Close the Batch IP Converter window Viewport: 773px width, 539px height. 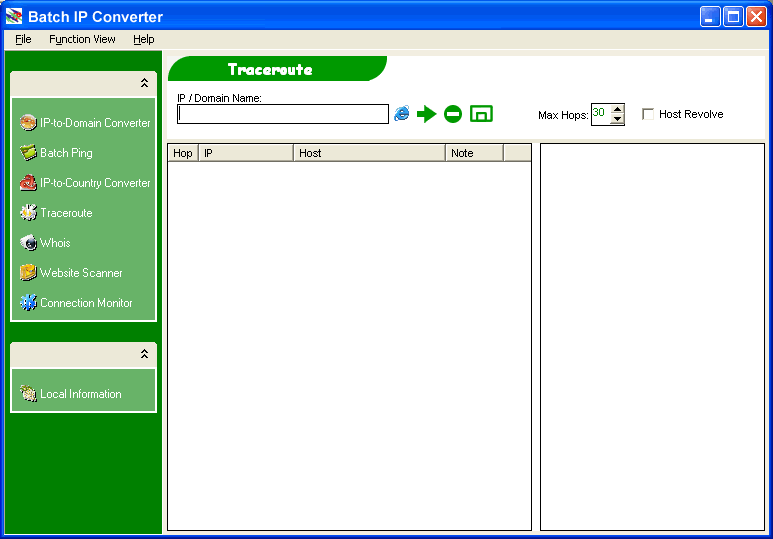click(756, 17)
